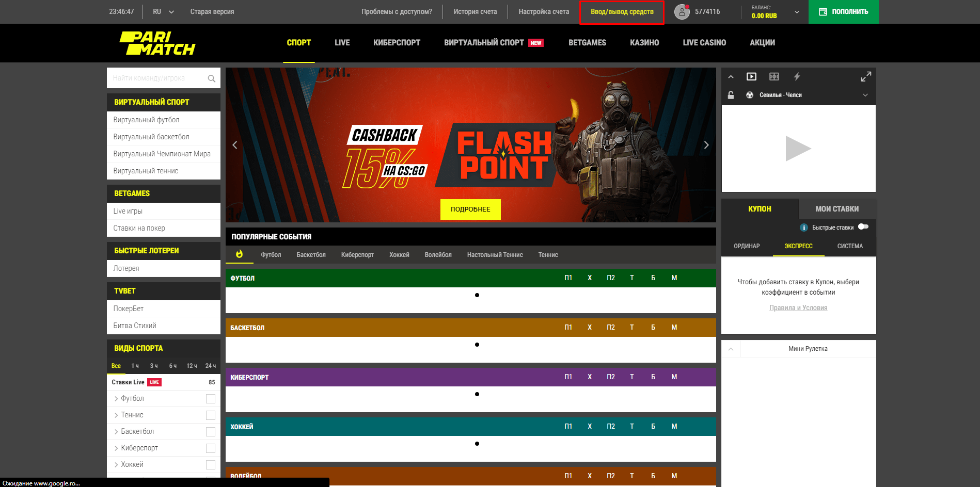Open the video stream icon in widget panel
The height and width of the screenshot is (487, 980).
click(x=751, y=77)
